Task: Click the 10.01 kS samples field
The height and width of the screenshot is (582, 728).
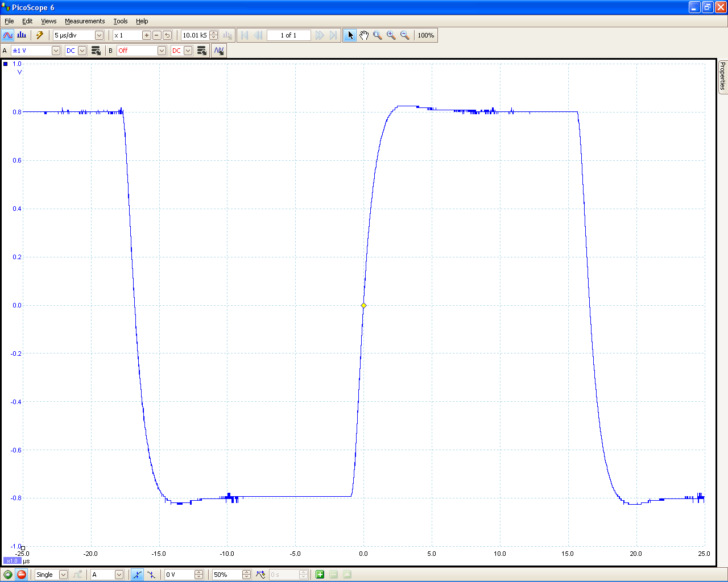Action: point(195,35)
